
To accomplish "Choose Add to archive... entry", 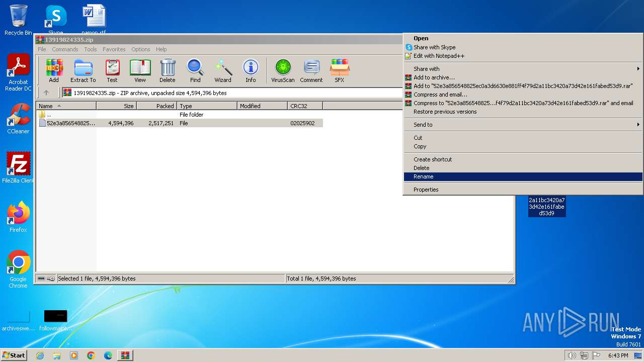I will 523,77.
